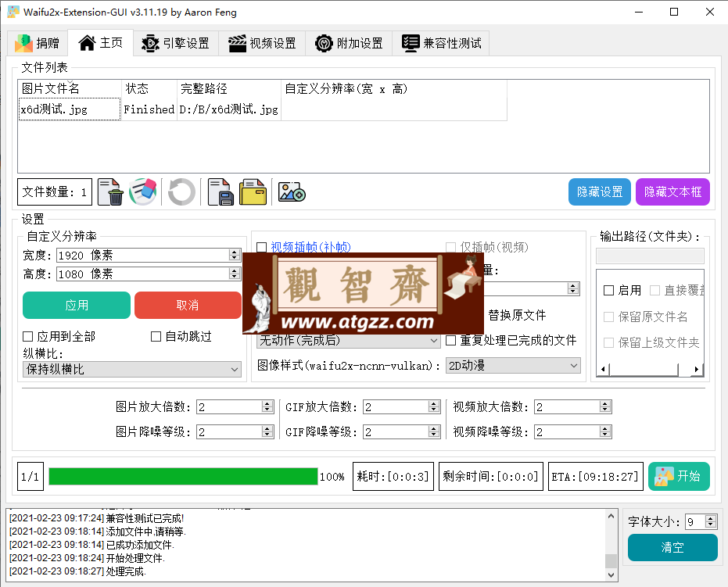728x587 pixels.
Task: Click the 状态 column header
Action: coord(149,88)
